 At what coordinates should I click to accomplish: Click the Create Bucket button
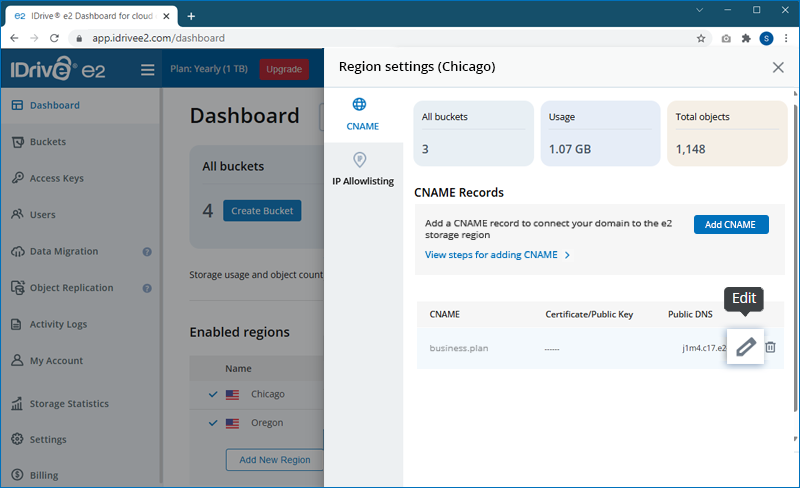tap(262, 211)
